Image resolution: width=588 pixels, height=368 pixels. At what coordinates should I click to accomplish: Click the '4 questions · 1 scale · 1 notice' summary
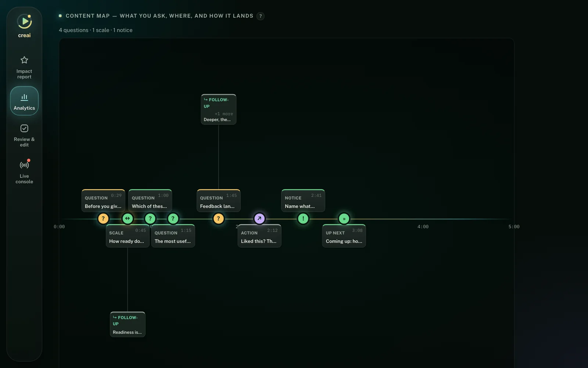(x=96, y=30)
